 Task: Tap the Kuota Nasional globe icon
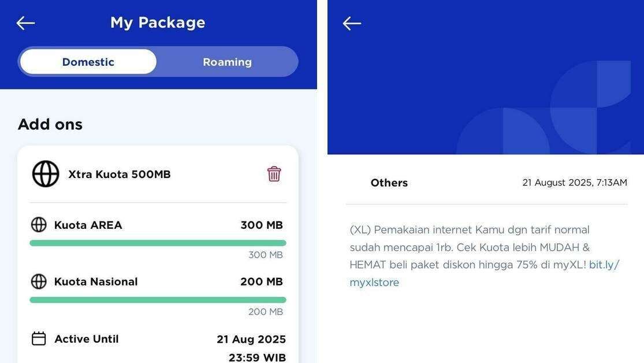click(x=39, y=281)
